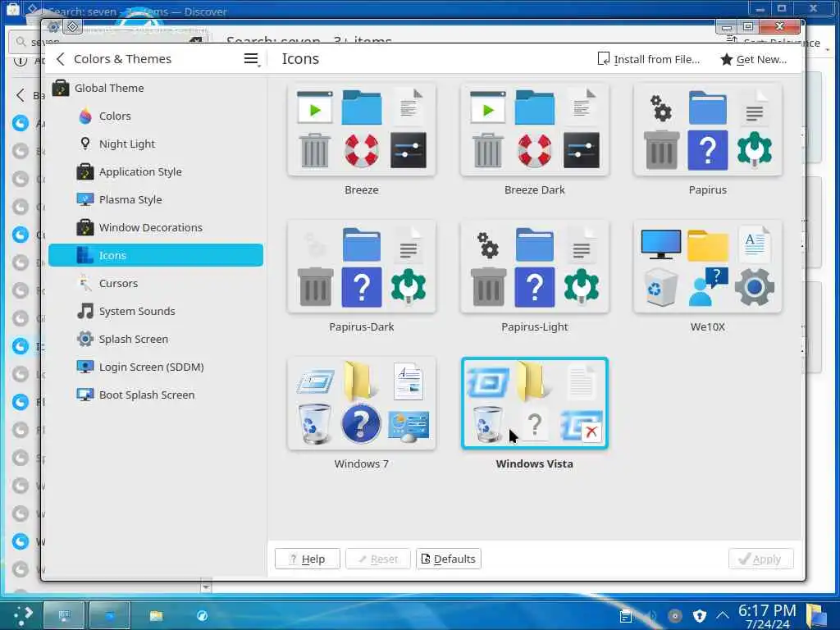Choose the We10X icon theme

[708, 267]
